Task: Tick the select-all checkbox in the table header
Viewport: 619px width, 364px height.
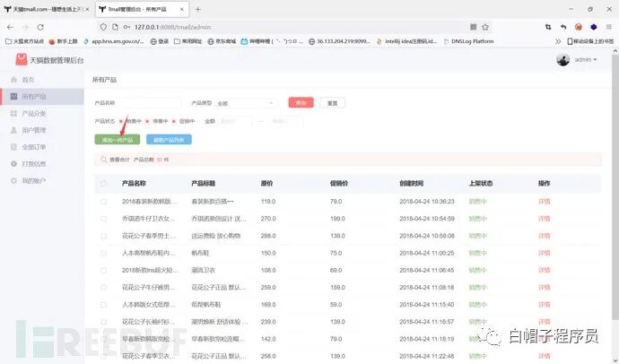Action: click(x=103, y=184)
